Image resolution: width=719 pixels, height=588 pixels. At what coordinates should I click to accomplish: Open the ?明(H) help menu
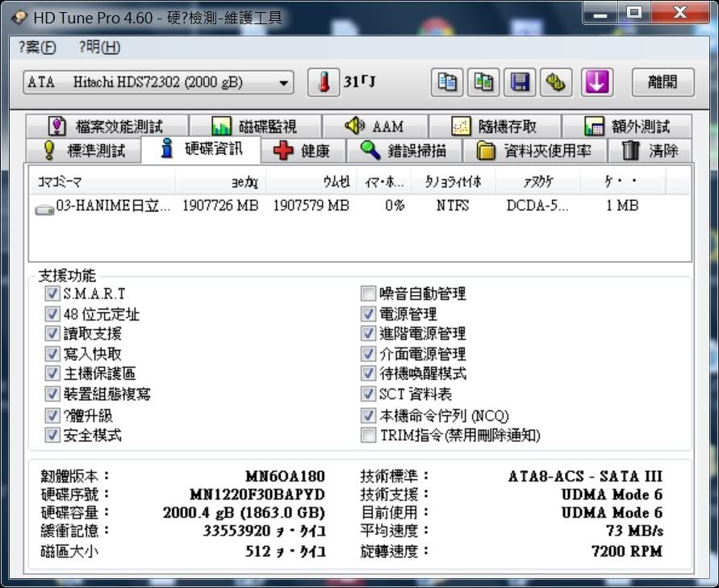click(x=99, y=47)
